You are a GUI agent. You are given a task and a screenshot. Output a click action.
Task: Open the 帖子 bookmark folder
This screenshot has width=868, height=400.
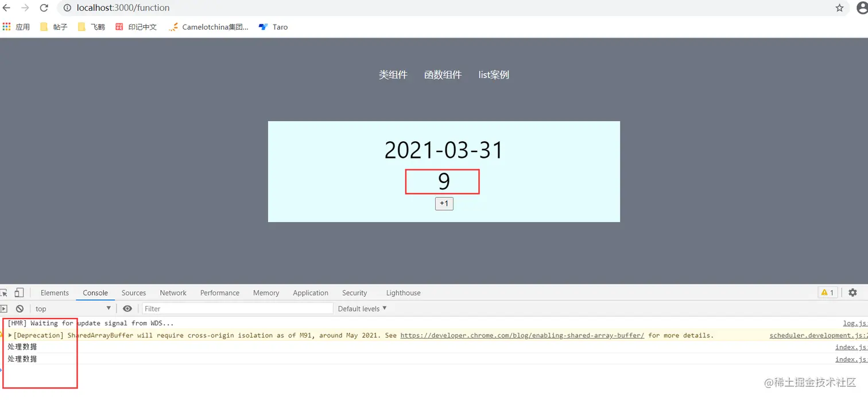54,27
